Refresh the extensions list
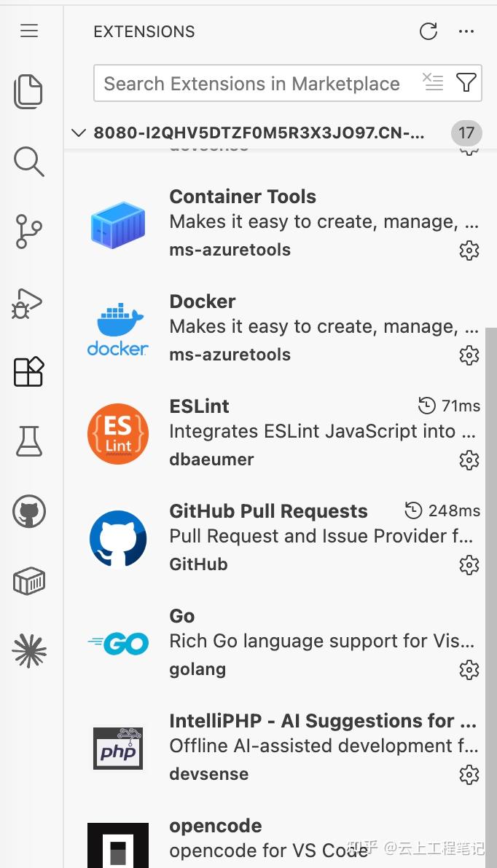 (428, 31)
